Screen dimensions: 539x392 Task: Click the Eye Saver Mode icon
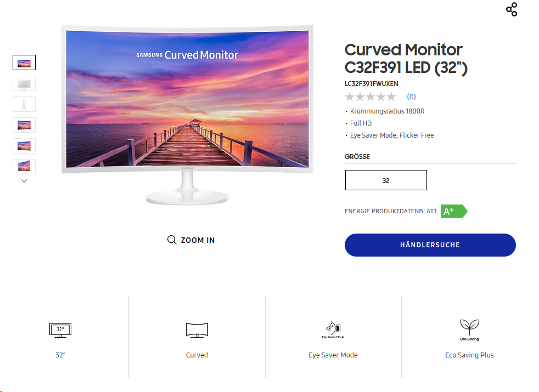333,330
